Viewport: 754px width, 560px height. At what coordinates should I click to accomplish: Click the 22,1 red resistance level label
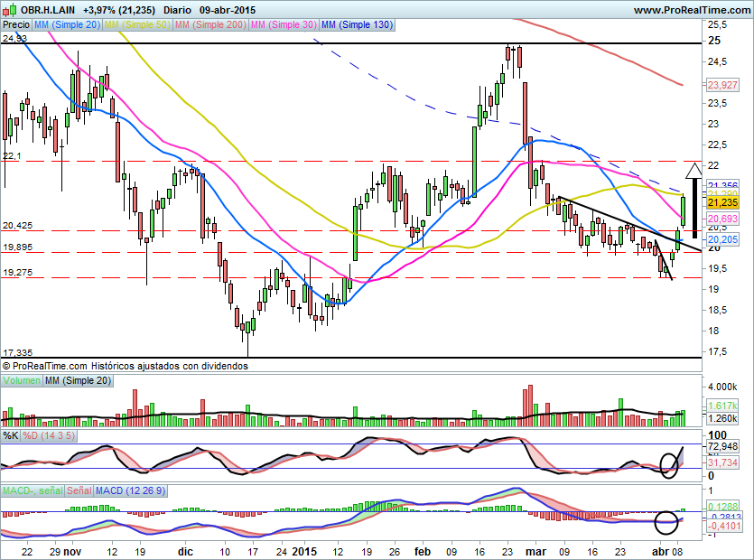13,156
